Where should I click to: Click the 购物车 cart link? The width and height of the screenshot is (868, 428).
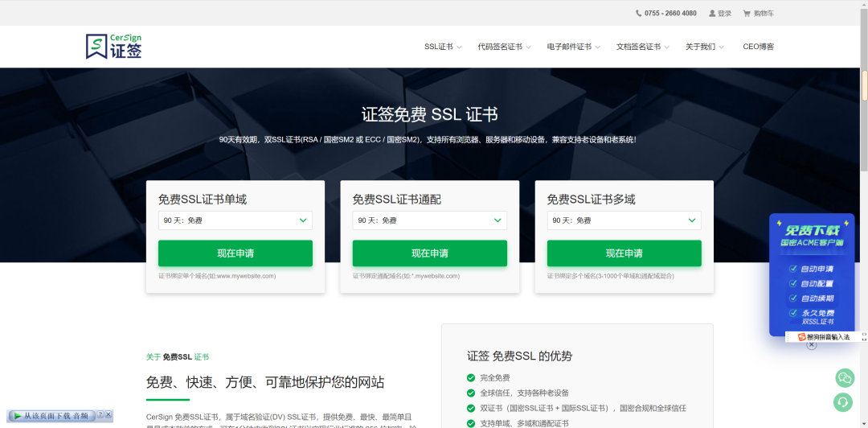764,14
